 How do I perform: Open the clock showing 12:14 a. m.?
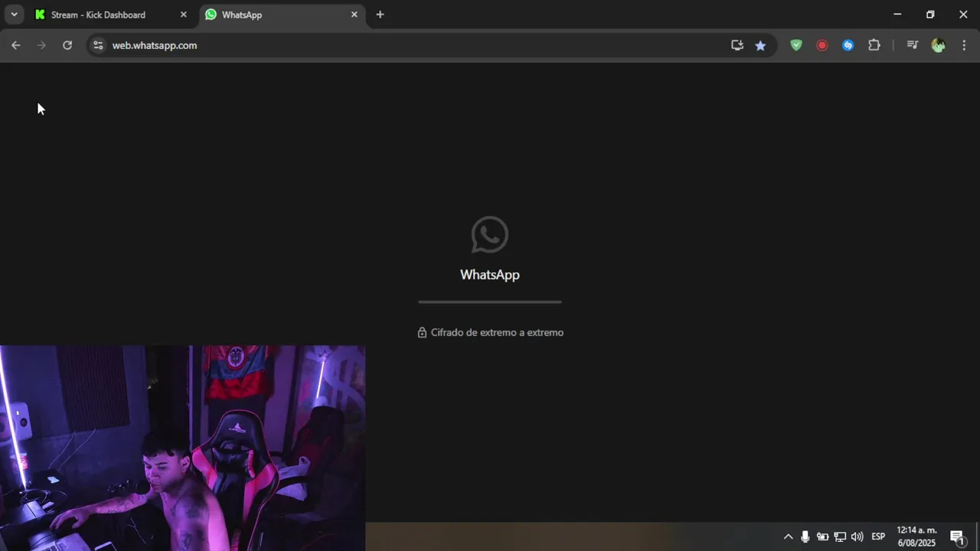(916, 536)
